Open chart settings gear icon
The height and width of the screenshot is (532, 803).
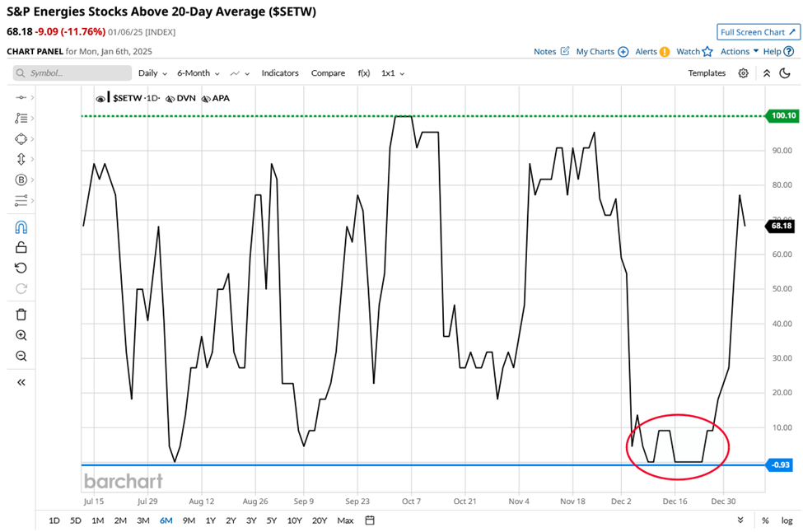(743, 73)
